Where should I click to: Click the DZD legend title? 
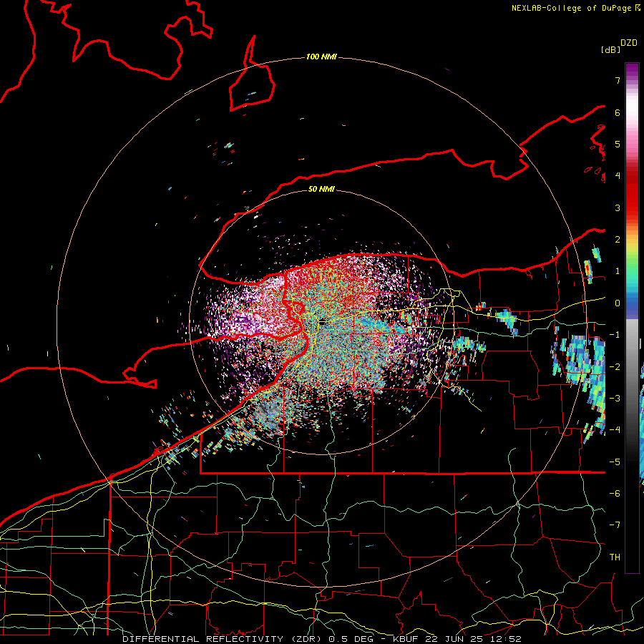coord(629,43)
